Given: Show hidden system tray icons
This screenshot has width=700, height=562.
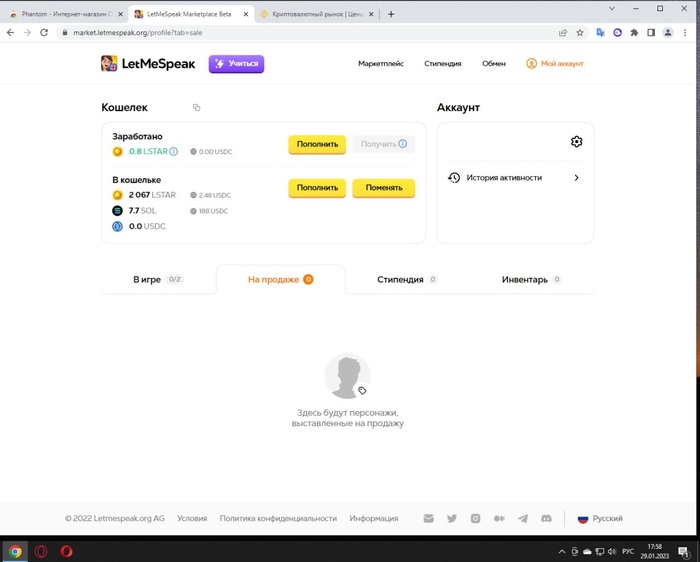Looking at the screenshot, I should click(x=562, y=552).
